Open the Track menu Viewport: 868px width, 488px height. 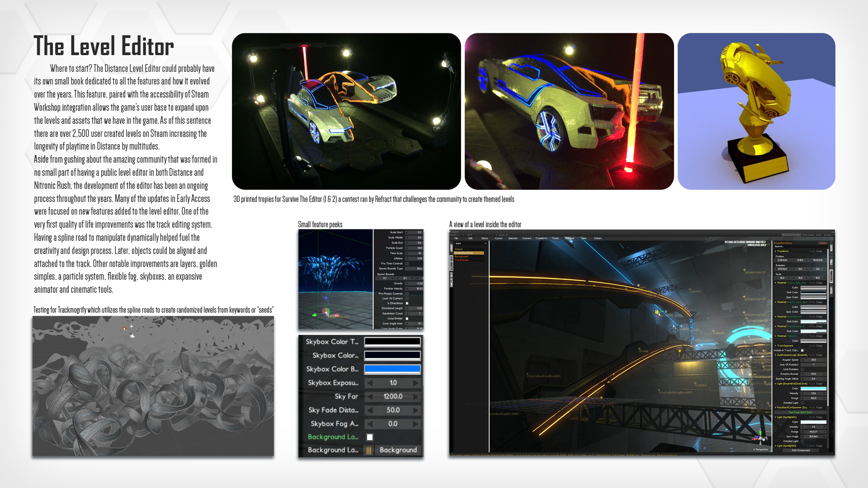[x=555, y=238]
